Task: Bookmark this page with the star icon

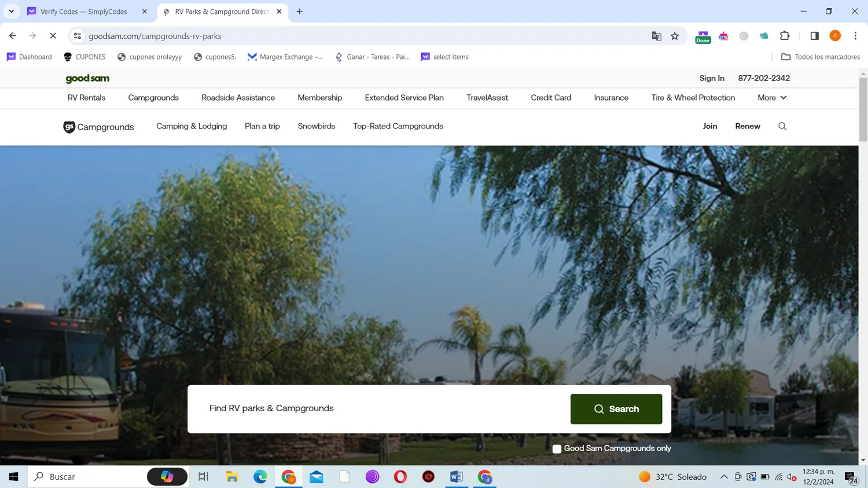Action: [675, 36]
